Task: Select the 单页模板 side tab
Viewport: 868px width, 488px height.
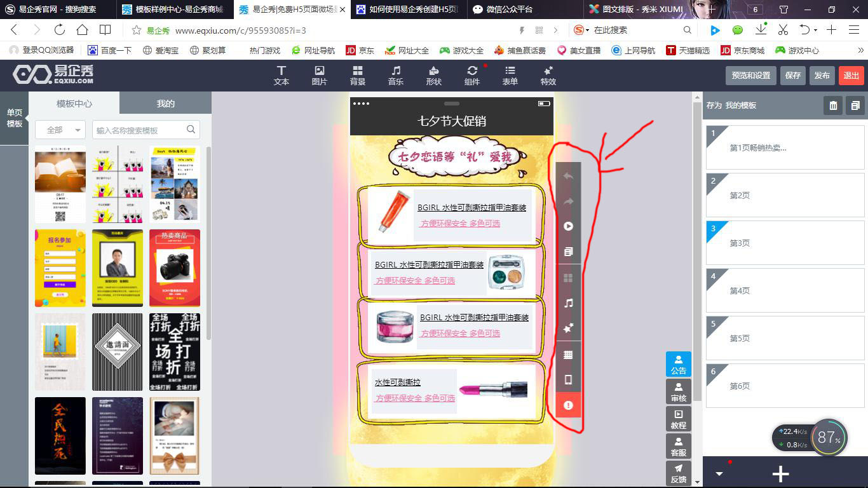Action: pyautogui.click(x=14, y=118)
